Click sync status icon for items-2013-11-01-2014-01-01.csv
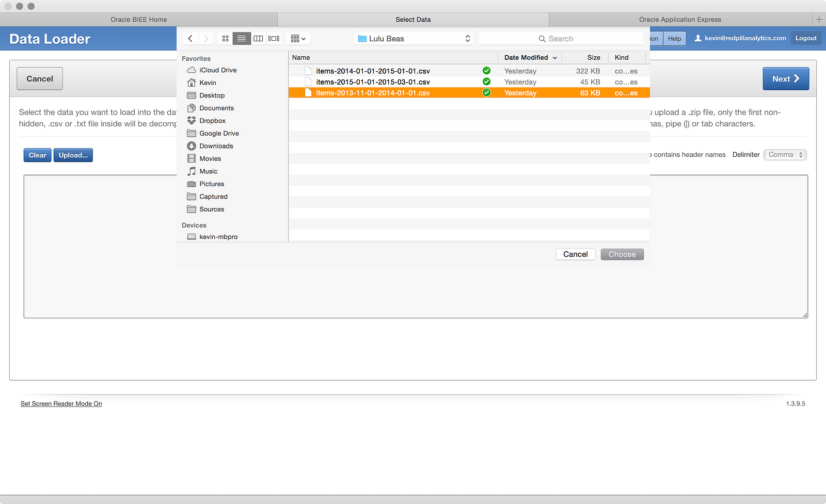Image resolution: width=826 pixels, height=504 pixels. [486, 93]
